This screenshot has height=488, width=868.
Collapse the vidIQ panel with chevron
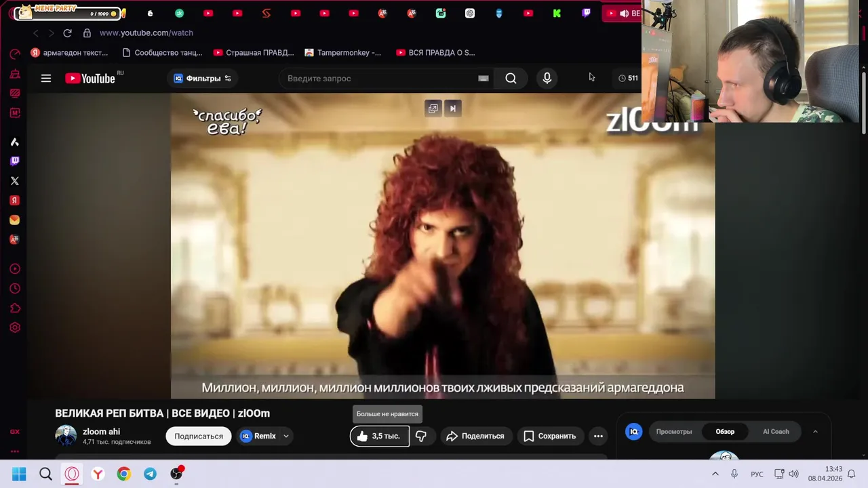(815, 432)
